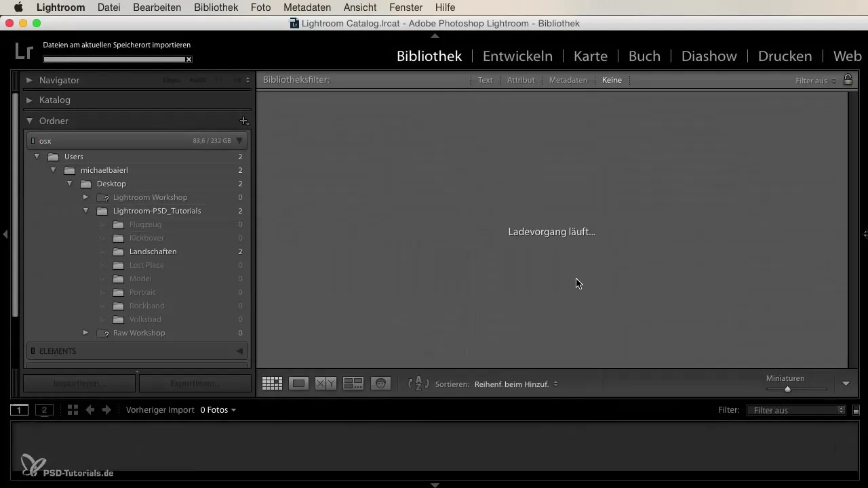Select Attribut library filter
The height and width of the screenshot is (488, 868).
[521, 80]
